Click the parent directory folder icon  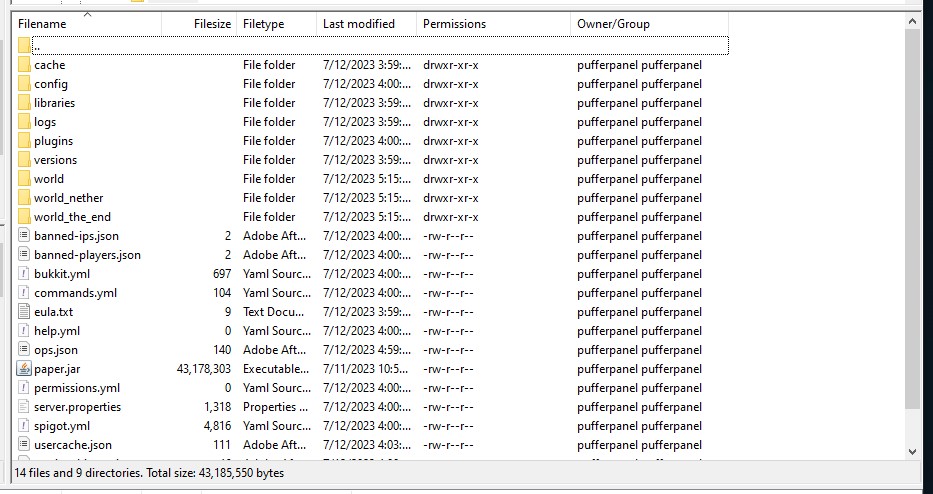pos(24,46)
